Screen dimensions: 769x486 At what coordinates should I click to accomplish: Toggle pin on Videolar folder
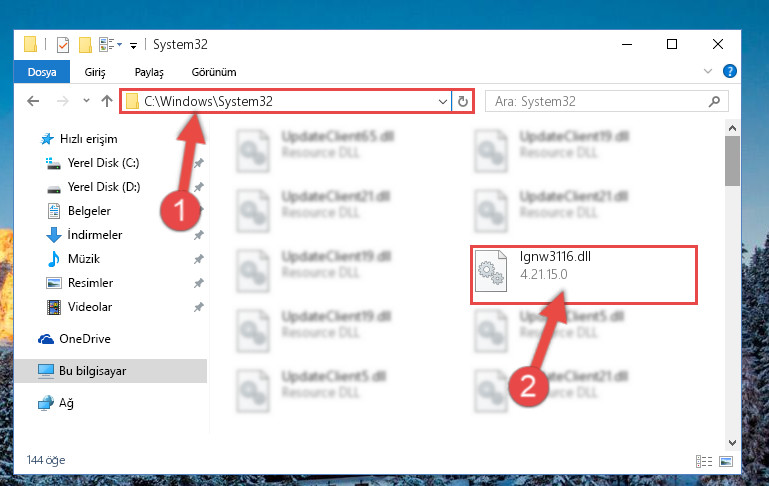199,307
